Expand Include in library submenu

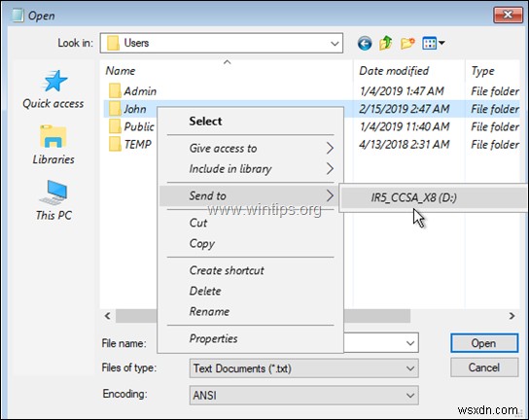coord(250,168)
